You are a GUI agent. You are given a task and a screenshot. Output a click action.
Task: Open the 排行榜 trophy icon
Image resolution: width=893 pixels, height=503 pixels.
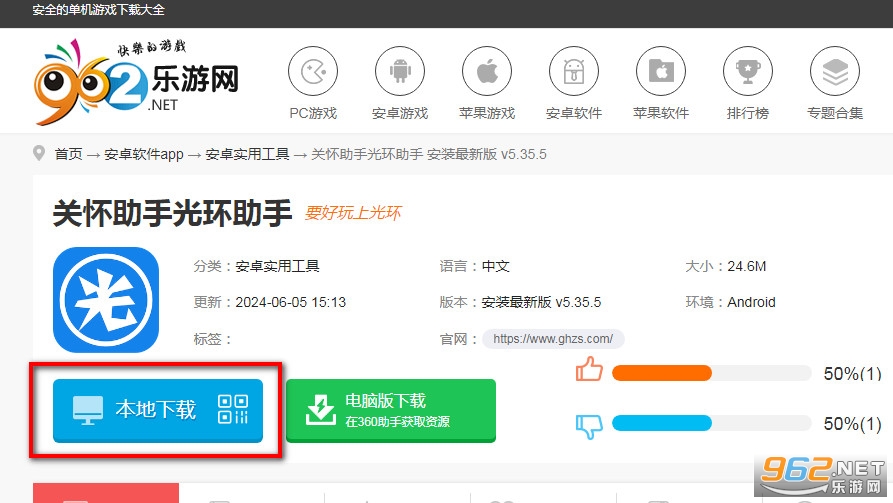tap(748, 72)
